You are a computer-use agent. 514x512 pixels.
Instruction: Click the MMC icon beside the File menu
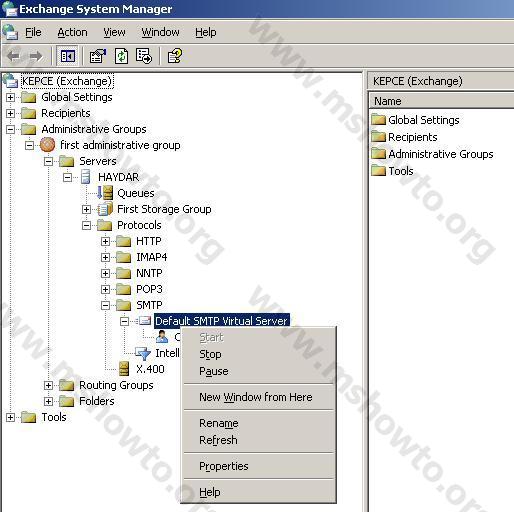[x=10, y=32]
